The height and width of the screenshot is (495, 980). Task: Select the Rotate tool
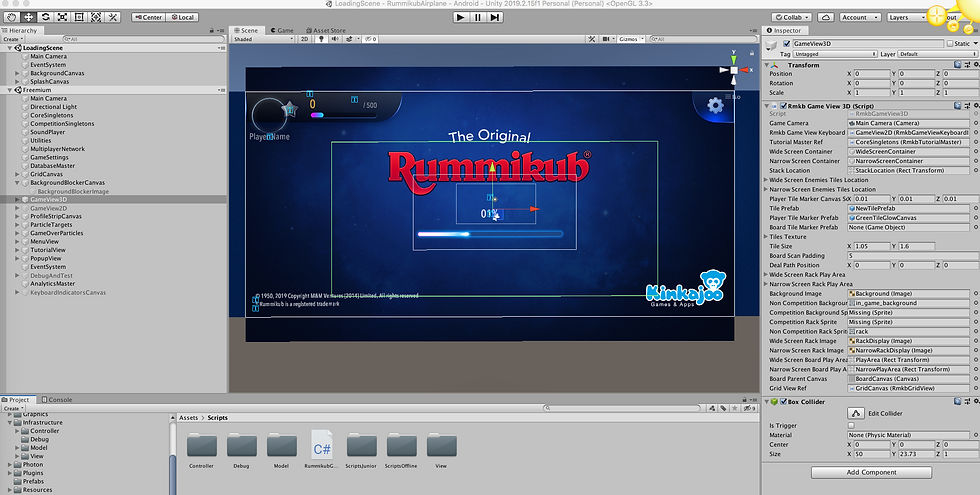45,17
